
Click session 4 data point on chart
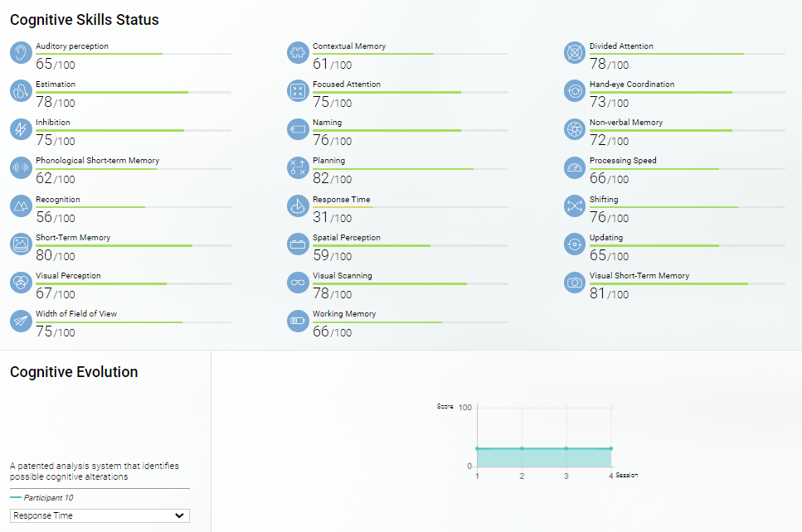coord(610,448)
